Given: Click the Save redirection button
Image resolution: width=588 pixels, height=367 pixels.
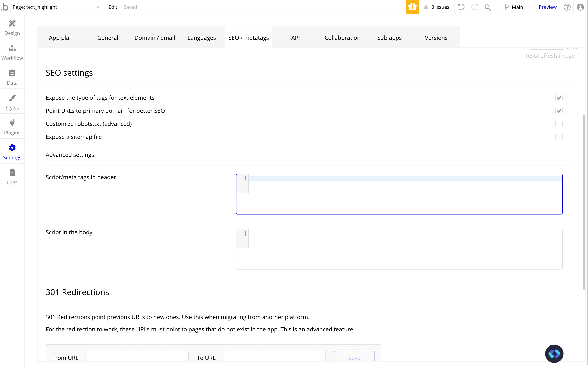Looking at the screenshot, I should pyautogui.click(x=354, y=357).
